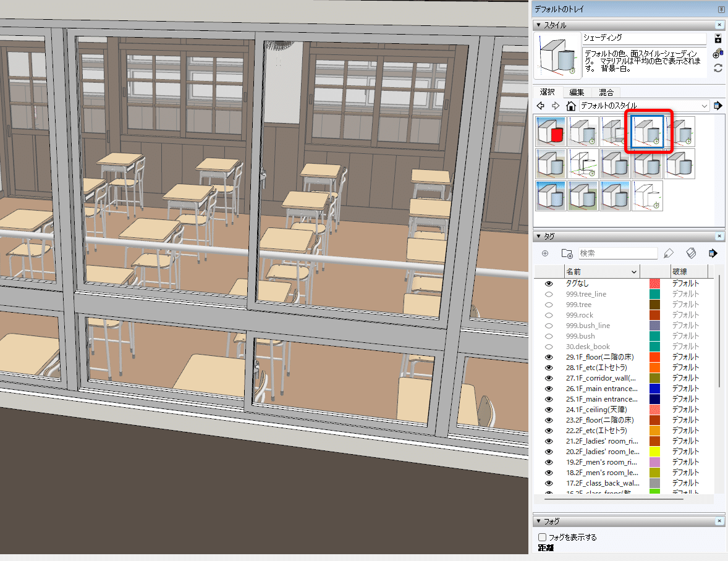Collapse the フォグ panel
The height and width of the screenshot is (561, 728).
538,521
